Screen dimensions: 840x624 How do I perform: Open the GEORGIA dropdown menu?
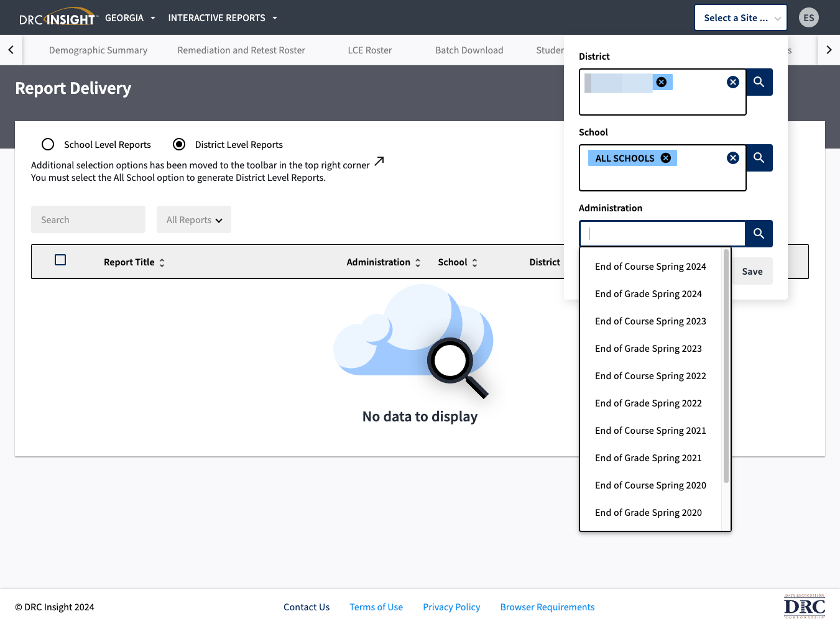coord(130,18)
